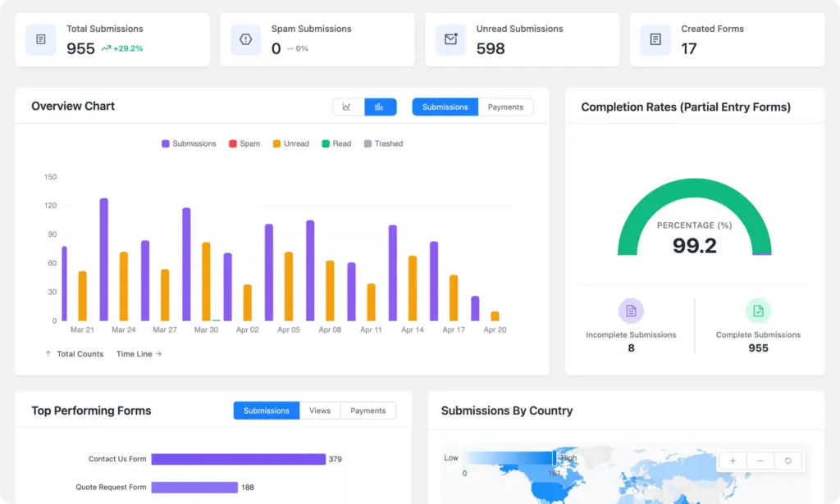Toggle the Submissions series in chart legend

[x=189, y=143]
